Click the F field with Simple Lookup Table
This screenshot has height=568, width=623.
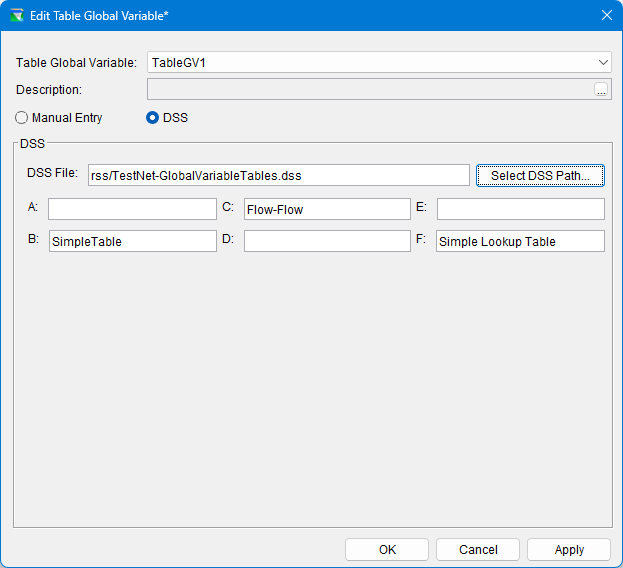click(520, 241)
